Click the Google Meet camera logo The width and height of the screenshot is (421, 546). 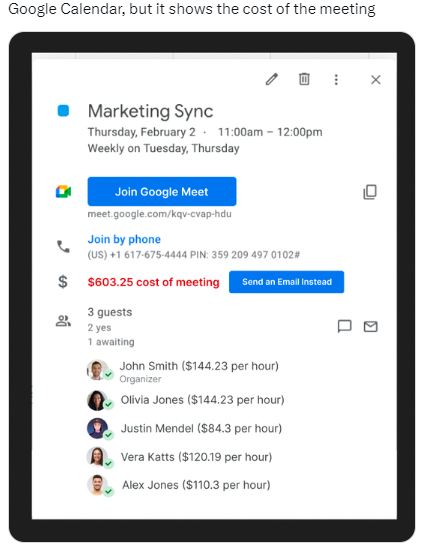click(63, 192)
